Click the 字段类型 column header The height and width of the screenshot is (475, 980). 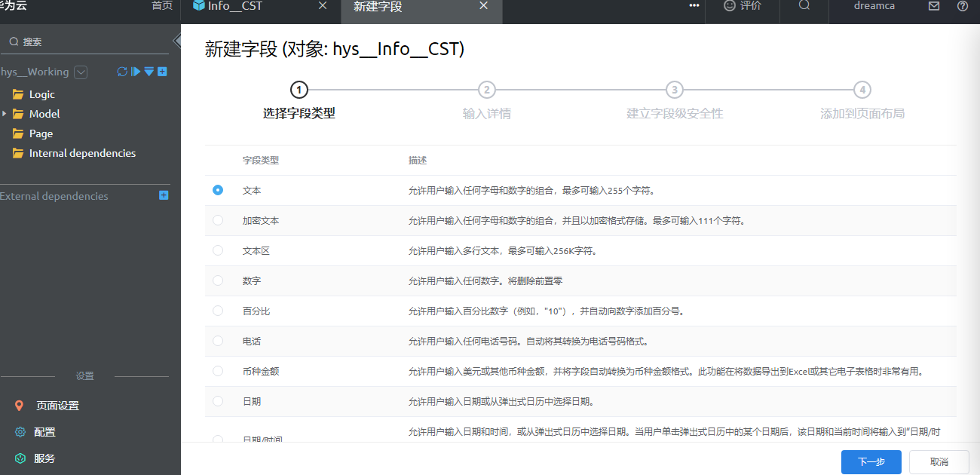(x=261, y=161)
